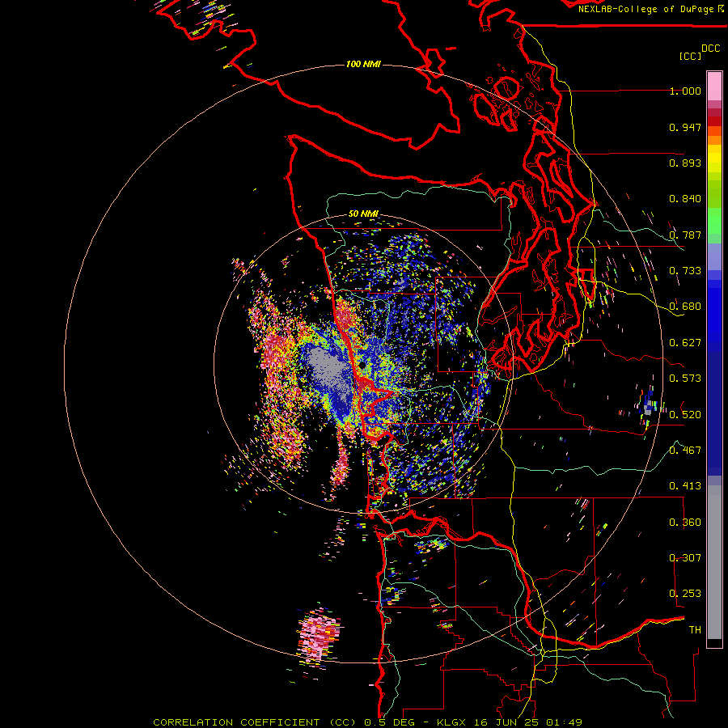Click the 50 NMI range ring label

(363, 214)
